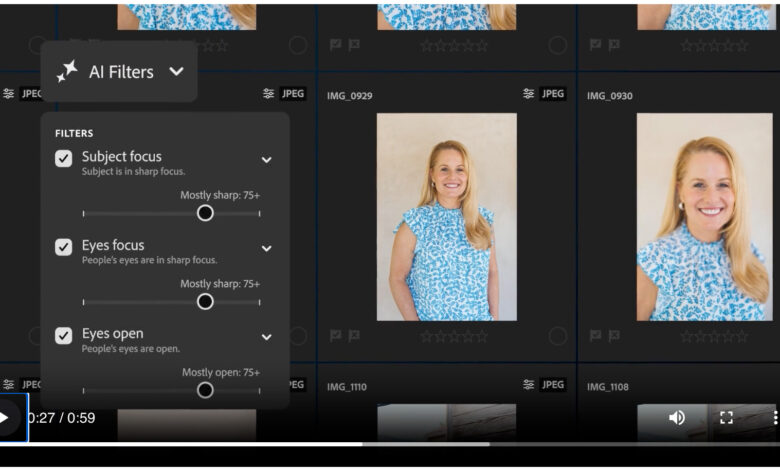The height and width of the screenshot is (470, 780).
Task: Collapse the Subject focus filter chevron
Action: (267, 160)
